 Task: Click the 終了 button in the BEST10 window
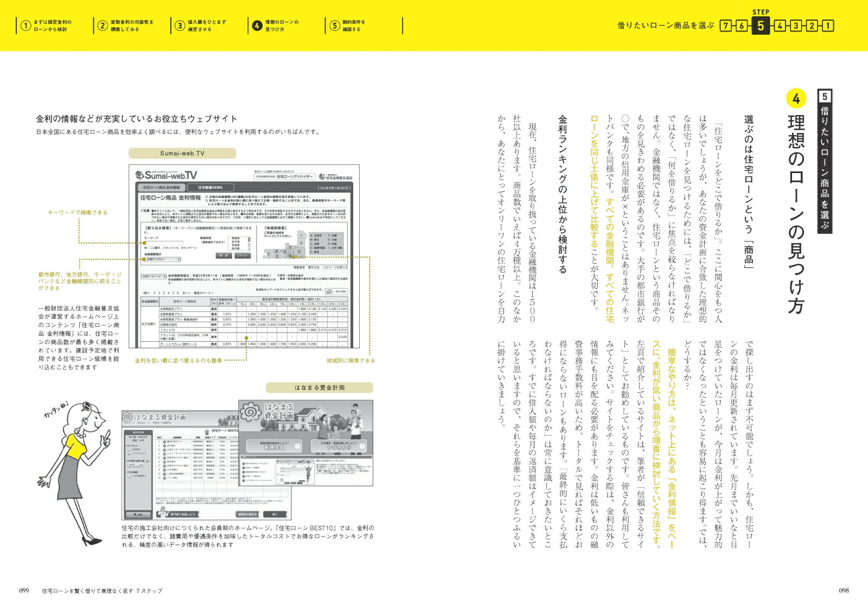coord(275,514)
